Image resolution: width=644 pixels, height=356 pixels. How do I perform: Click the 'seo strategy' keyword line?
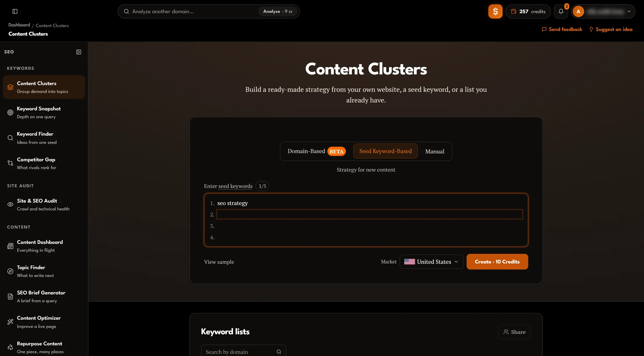point(369,203)
